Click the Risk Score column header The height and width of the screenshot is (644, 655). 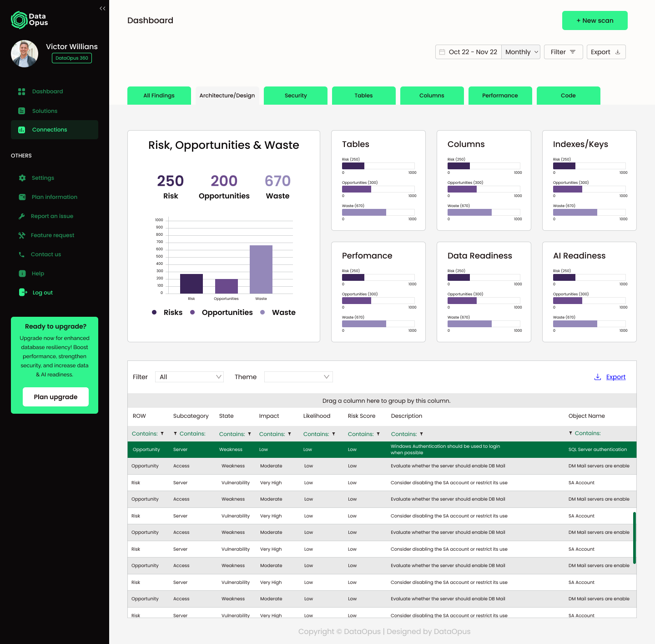click(362, 416)
